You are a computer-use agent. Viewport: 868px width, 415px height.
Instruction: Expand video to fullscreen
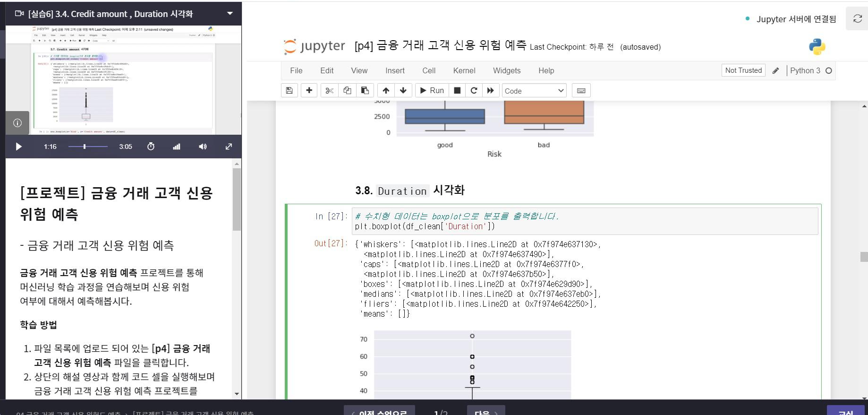coord(229,147)
